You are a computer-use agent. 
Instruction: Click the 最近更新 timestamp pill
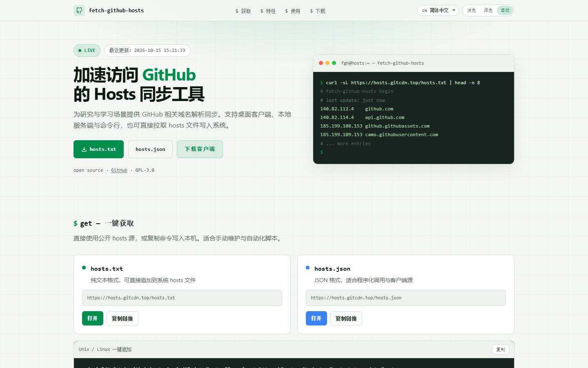point(147,51)
